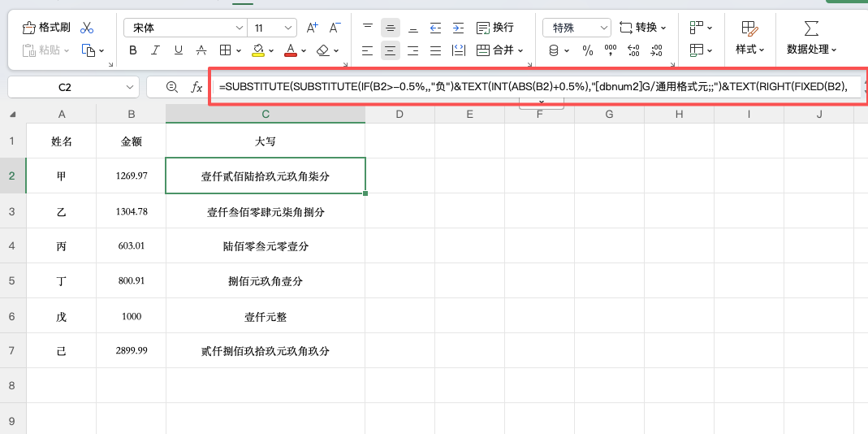Click the 格式刷 format painter
The height and width of the screenshot is (434, 868).
click(46, 28)
